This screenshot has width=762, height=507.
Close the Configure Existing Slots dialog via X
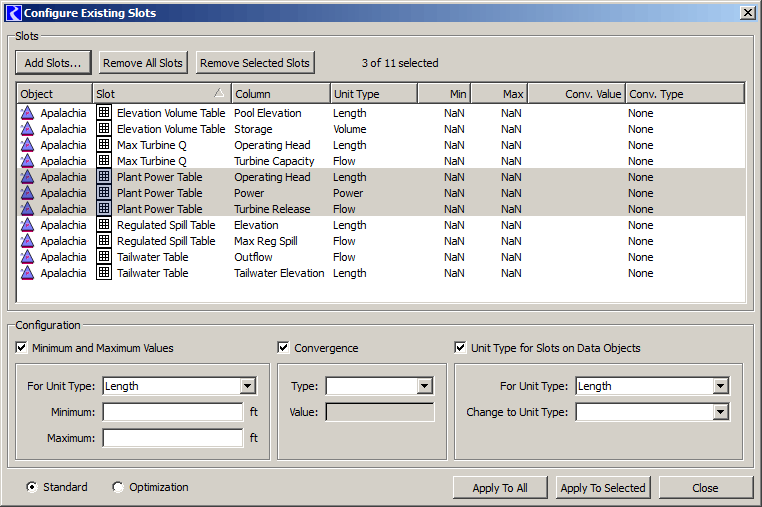(x=747, y=13)
